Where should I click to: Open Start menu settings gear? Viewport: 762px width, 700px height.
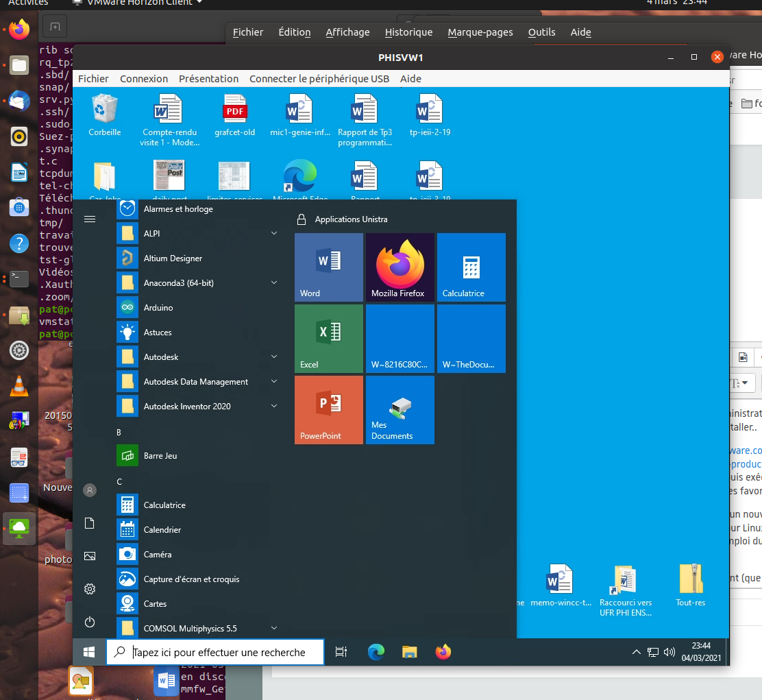point(89,589)
